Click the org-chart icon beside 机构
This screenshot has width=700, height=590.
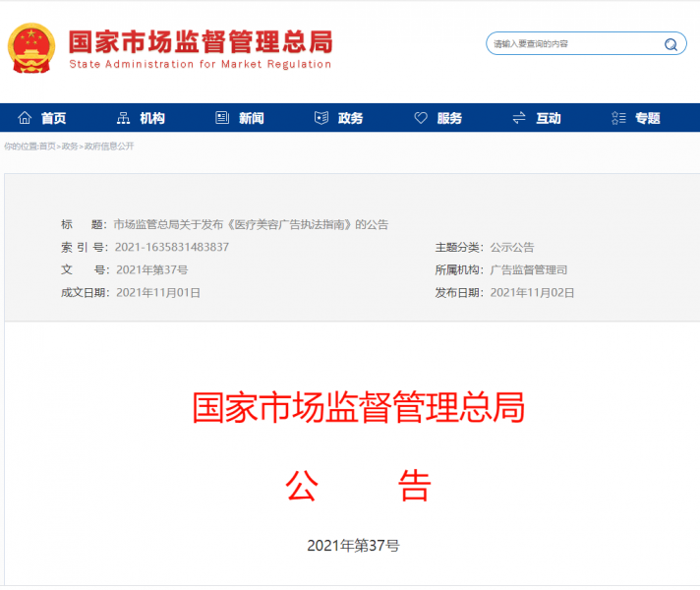123,118
